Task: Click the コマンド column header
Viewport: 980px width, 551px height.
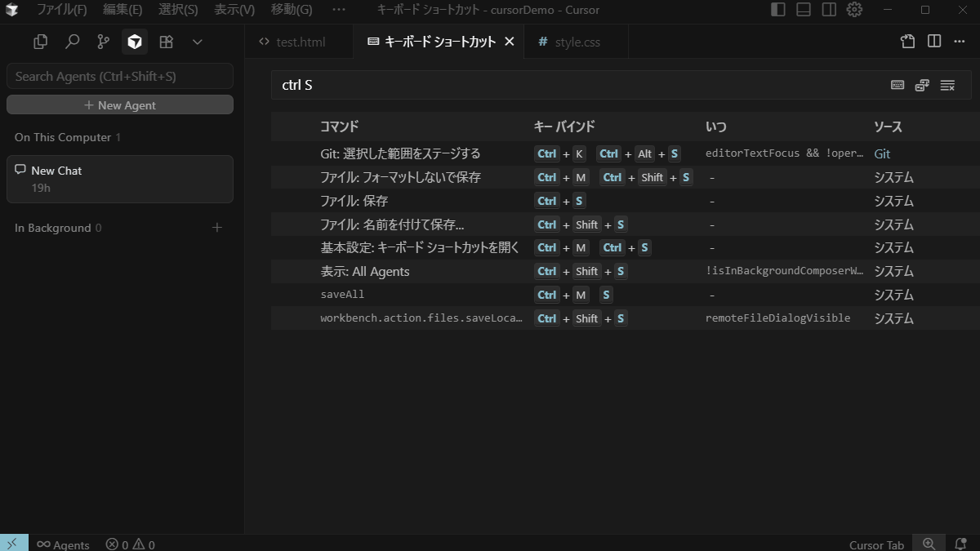Action: click(339, 127)
